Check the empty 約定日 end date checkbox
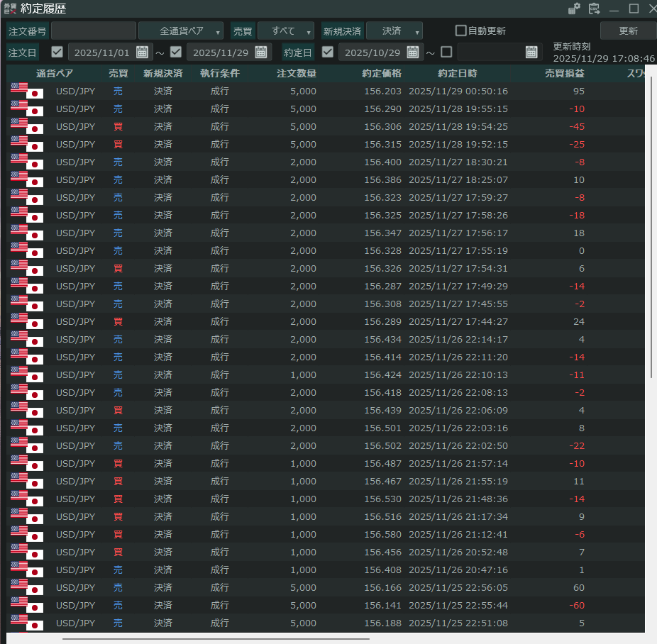This screenshot has height=644, width=657. [x=446, y=52]
